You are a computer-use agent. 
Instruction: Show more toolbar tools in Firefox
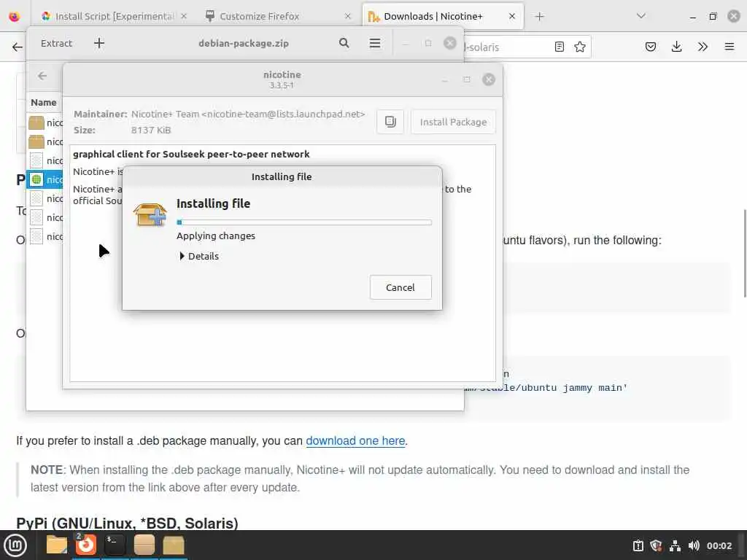click(x=703, y=47)
